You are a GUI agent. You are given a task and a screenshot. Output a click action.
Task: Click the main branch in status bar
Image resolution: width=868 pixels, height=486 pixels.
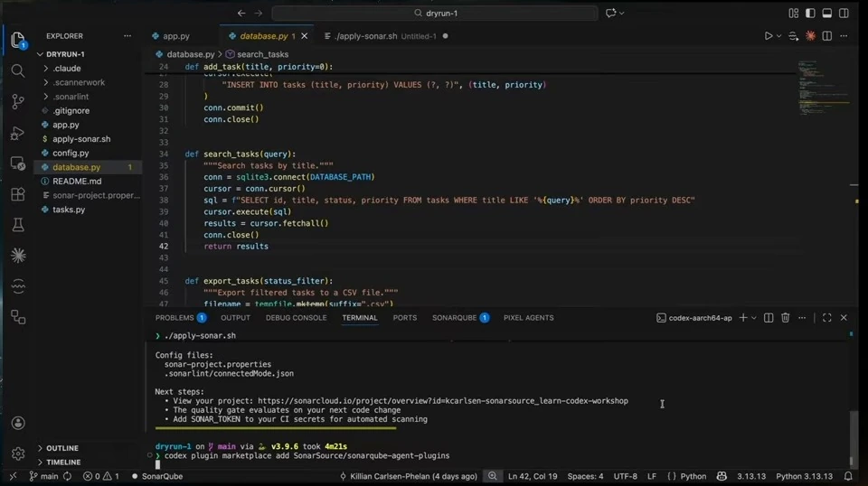tap(43, 476)
